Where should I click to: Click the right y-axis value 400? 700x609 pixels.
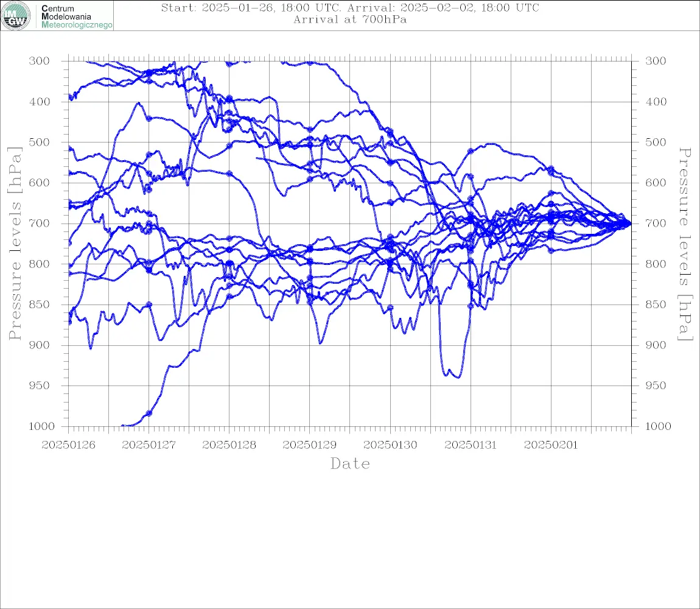[x=656, y=102]
